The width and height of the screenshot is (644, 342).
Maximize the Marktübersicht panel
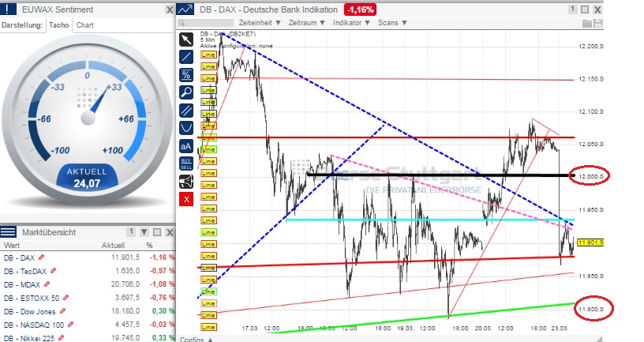coord(157,232)
